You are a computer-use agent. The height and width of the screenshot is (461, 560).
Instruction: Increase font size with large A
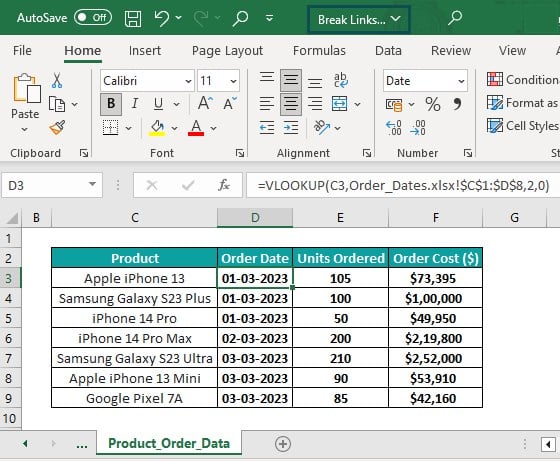[205, 104]
